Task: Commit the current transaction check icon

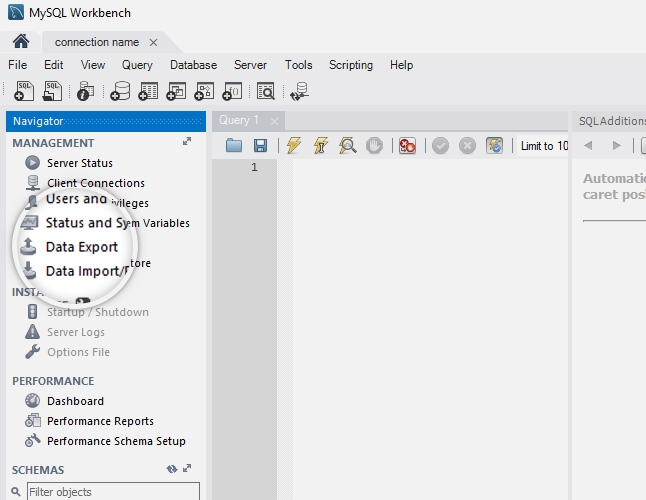Action: 440,145
